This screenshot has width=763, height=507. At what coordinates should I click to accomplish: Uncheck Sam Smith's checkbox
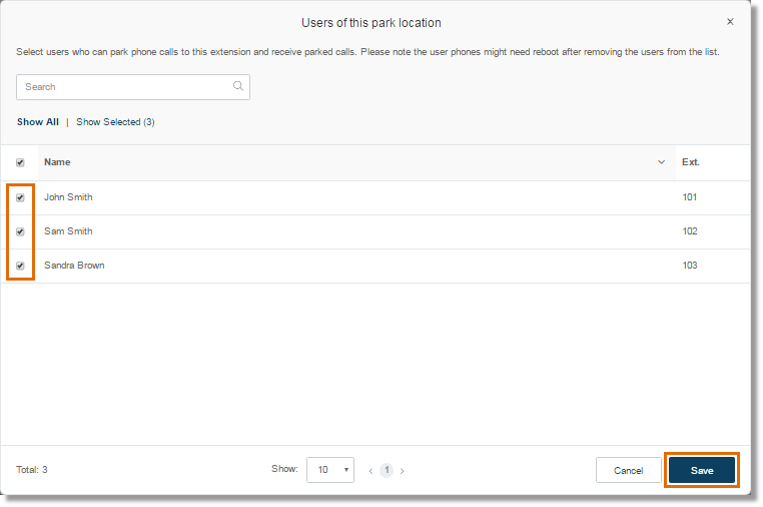pos(20,232)
